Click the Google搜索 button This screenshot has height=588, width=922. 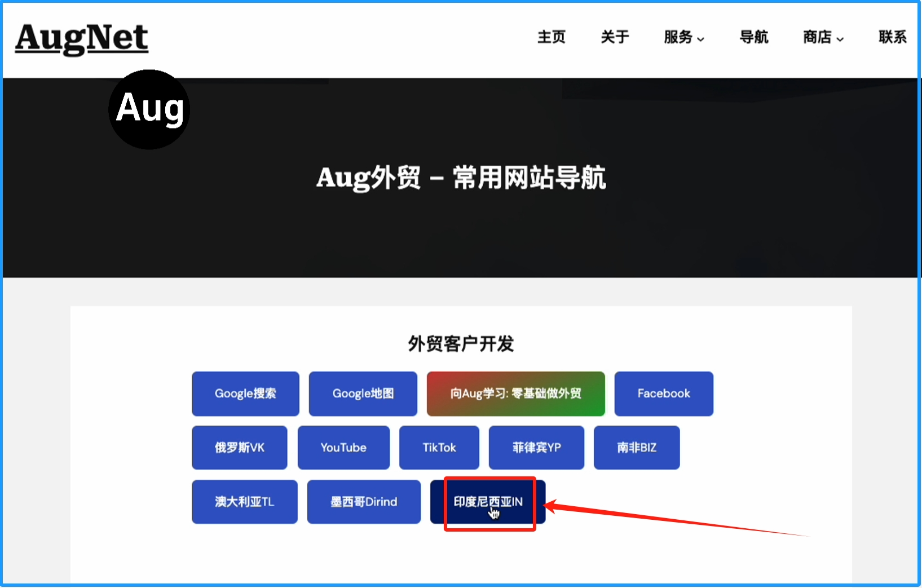(245, 394)
